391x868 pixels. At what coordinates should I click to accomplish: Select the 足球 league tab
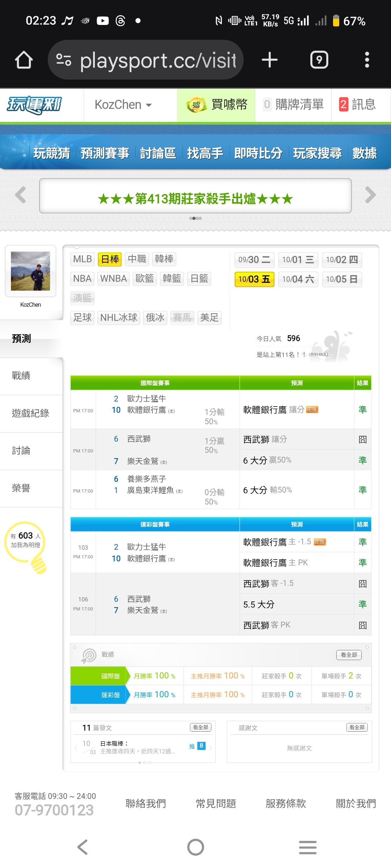[x=83, y=318]
